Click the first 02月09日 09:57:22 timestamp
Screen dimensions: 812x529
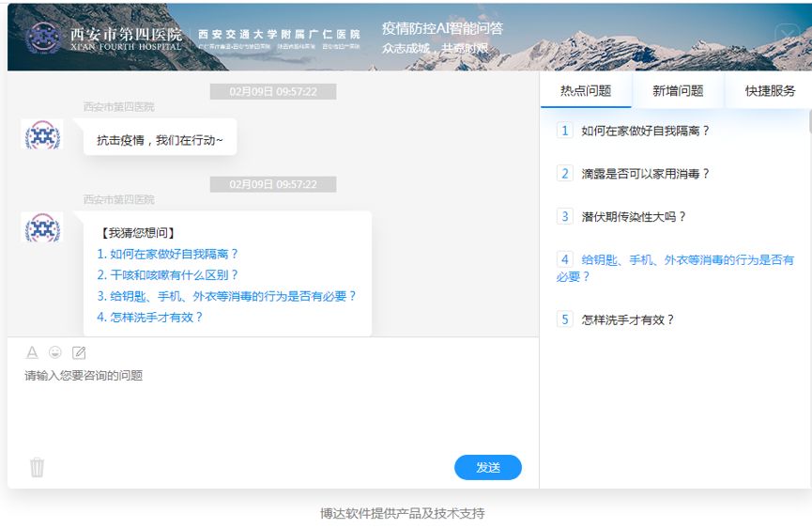pos(273,92)
